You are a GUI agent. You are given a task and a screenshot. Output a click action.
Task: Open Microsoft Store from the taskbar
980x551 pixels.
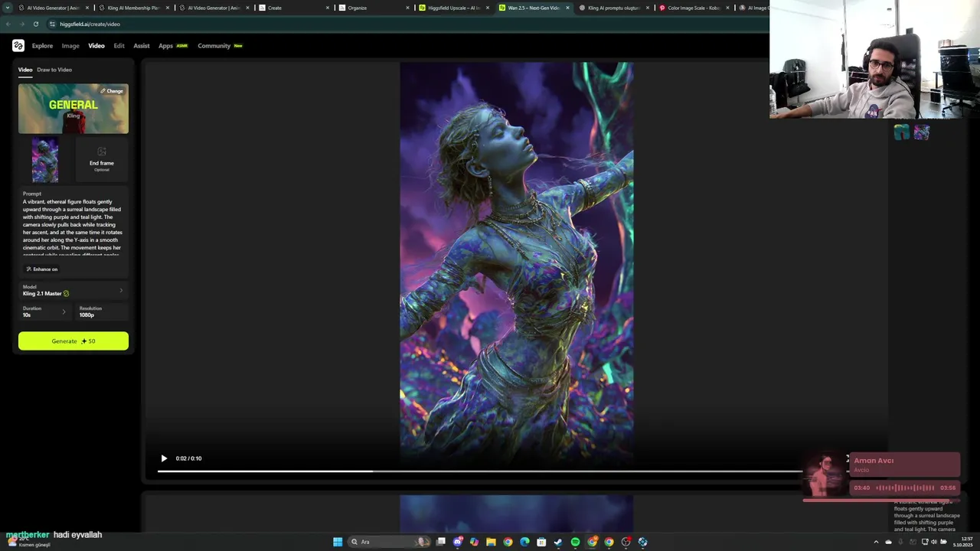pyautogui.click(x=541, y=542)
